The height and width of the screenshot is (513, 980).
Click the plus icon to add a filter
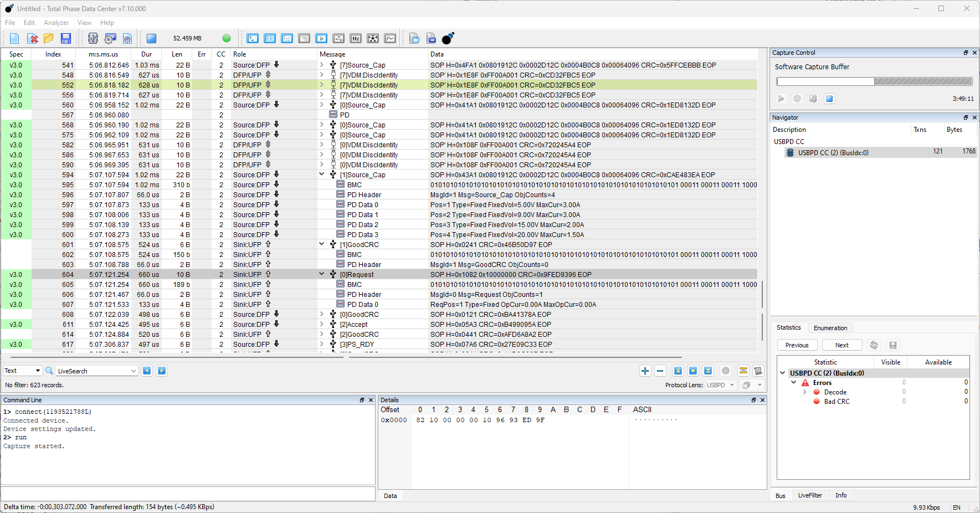645,371
